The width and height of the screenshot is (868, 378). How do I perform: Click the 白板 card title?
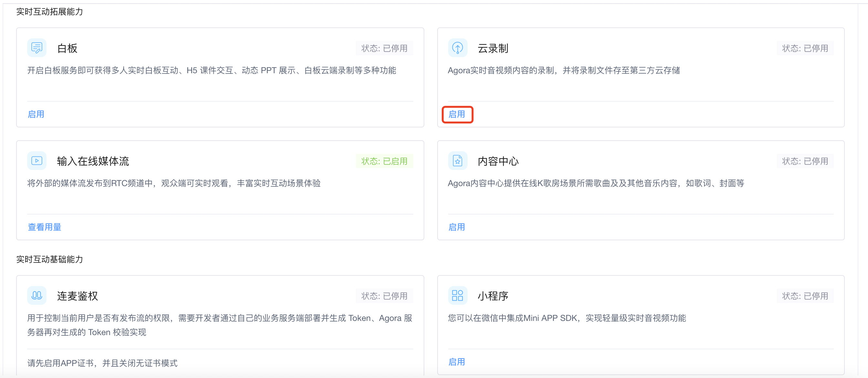coord(67,48)
